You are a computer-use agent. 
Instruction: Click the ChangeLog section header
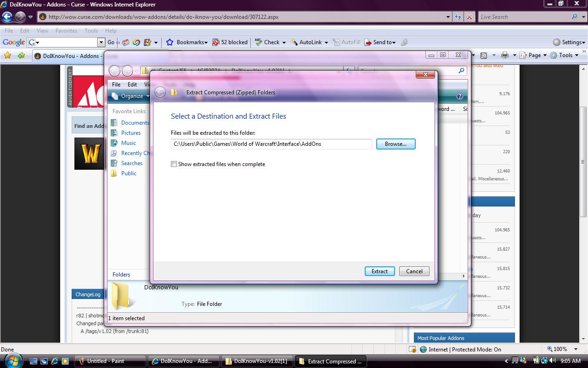coord(88,294)
